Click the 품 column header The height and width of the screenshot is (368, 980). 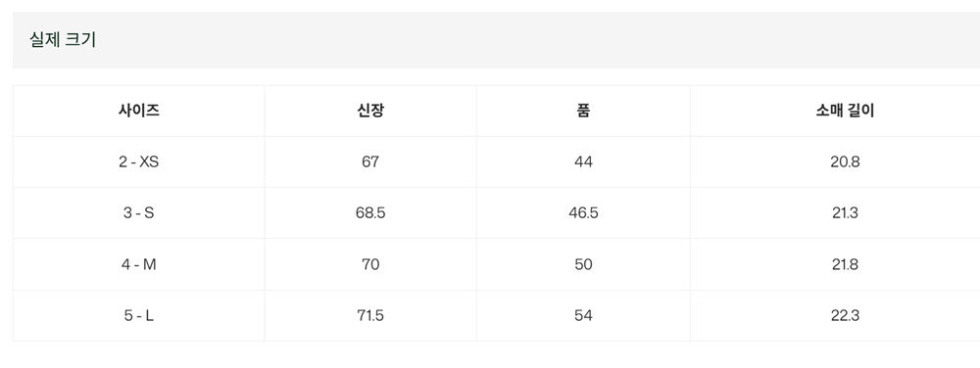(583, 111)
